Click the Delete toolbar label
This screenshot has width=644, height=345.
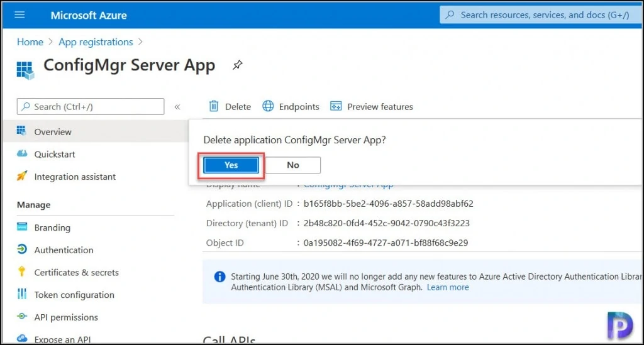coord(238,107)
